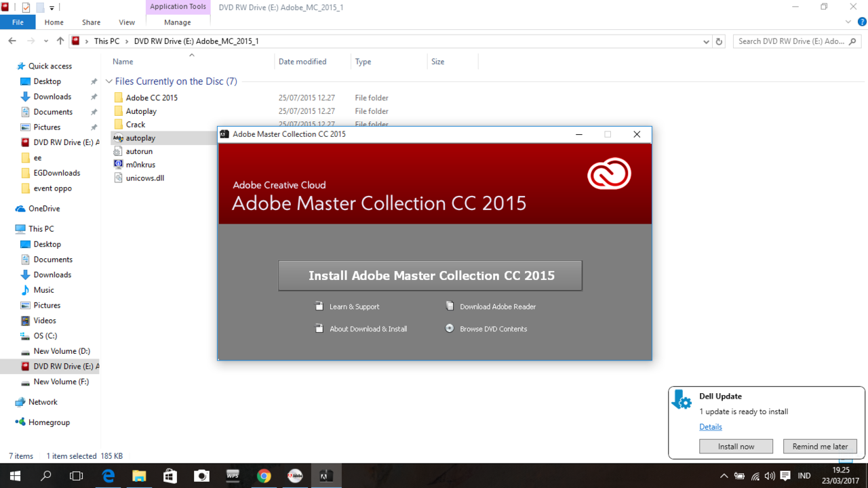The height and width of the screenshot is (488, 868).
Task: Select the autorun file
Action: pos(139,151)
